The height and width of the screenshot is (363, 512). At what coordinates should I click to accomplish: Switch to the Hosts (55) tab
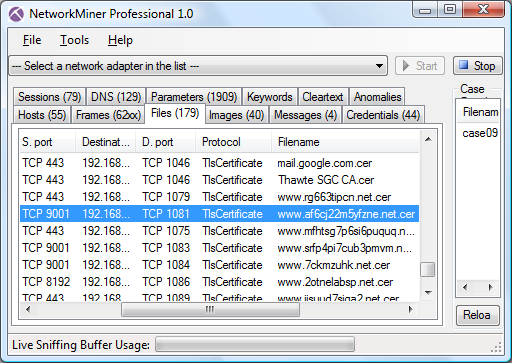point(42,115)
